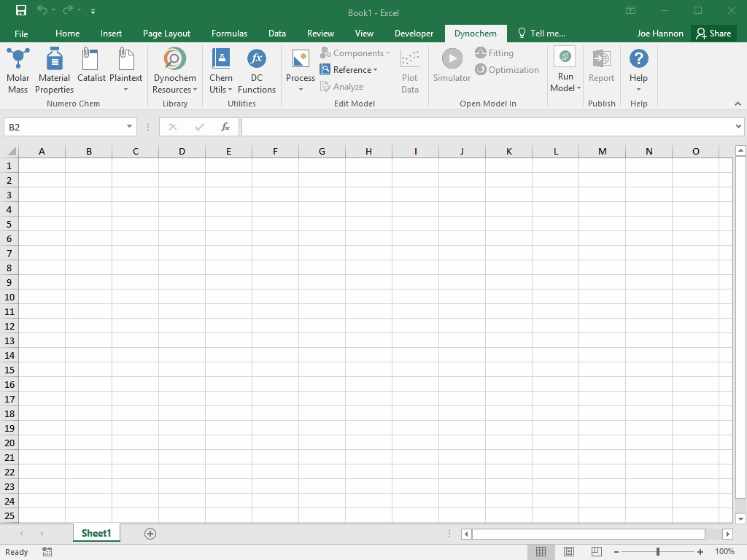The width and height of the screenshot is (747, 560).
Task: Click the Share button
Action: [x=713, y=33]
